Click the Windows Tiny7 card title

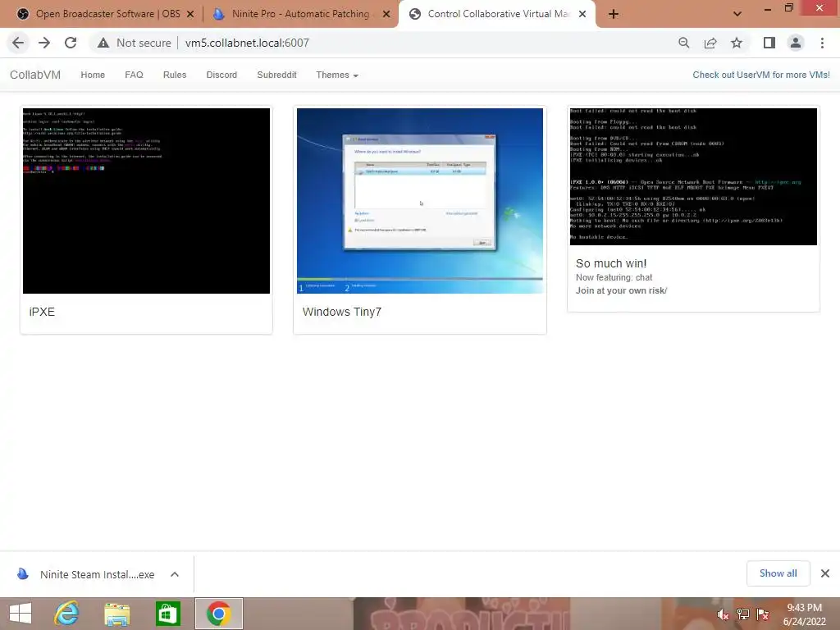tap(342, 312)
